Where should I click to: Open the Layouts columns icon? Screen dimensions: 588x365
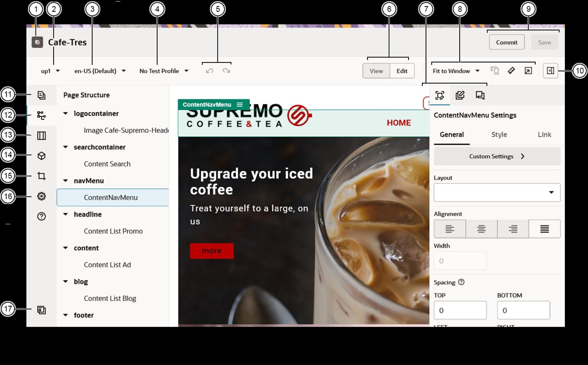(41, 136)
